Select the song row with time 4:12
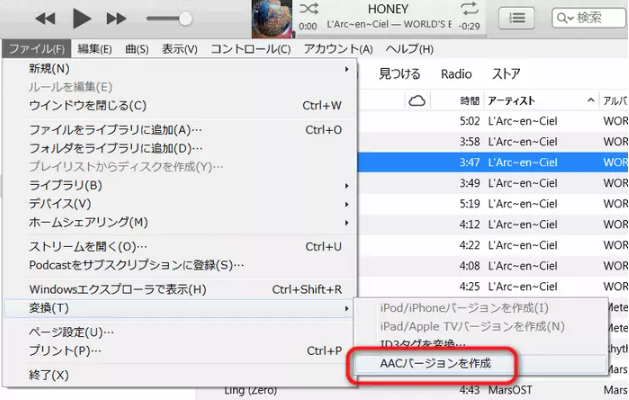 click(493, 225)
